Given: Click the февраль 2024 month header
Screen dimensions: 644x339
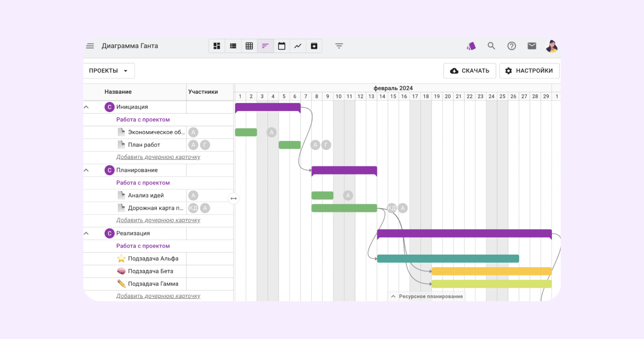Looking at the screenshot, I should coord(393,88).
